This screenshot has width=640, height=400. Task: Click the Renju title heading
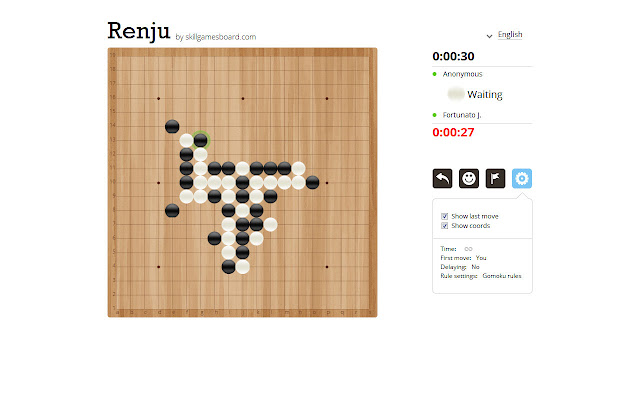click(139, 31)
